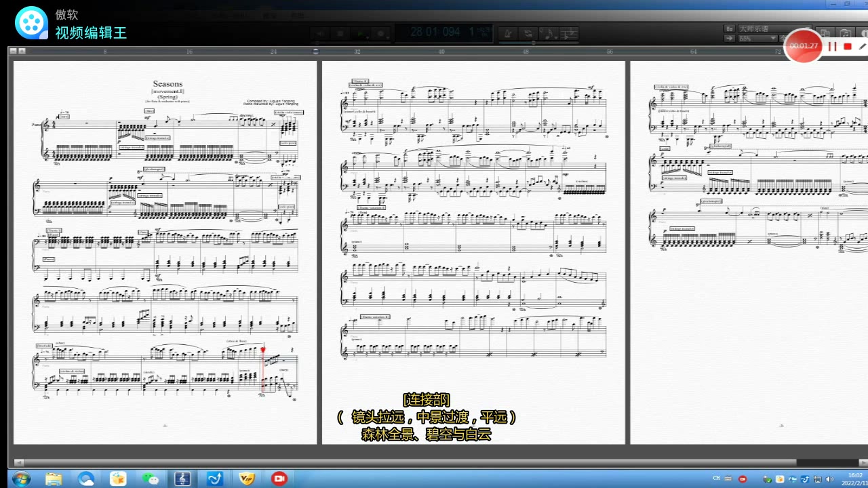The height and width of the screenshot is (488, 868).
Task: Click bar 16 on the ruler
Action: tap(189, 52)
